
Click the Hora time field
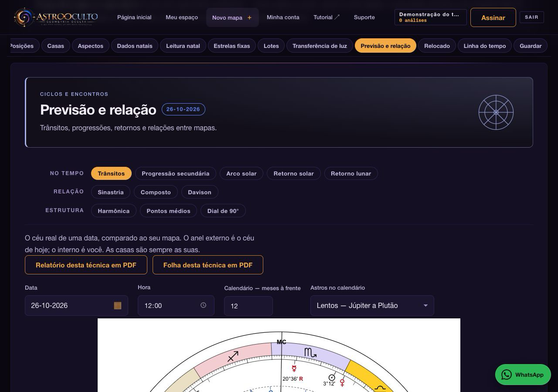click(176, 305)
